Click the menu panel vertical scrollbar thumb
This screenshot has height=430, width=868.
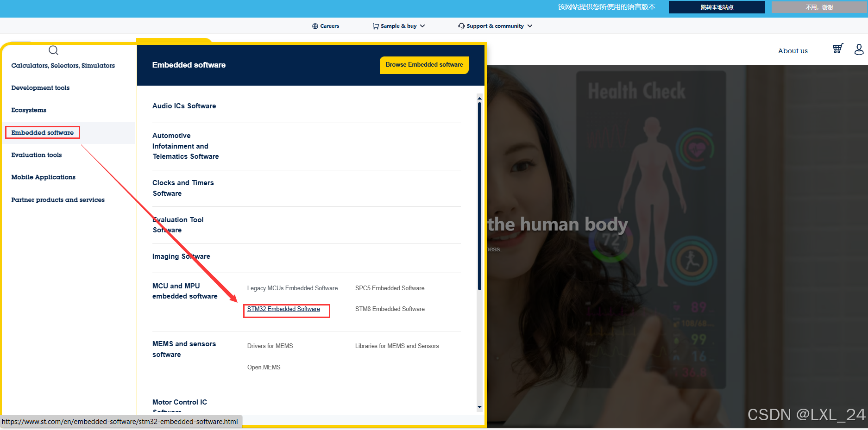tap(479, 196)
